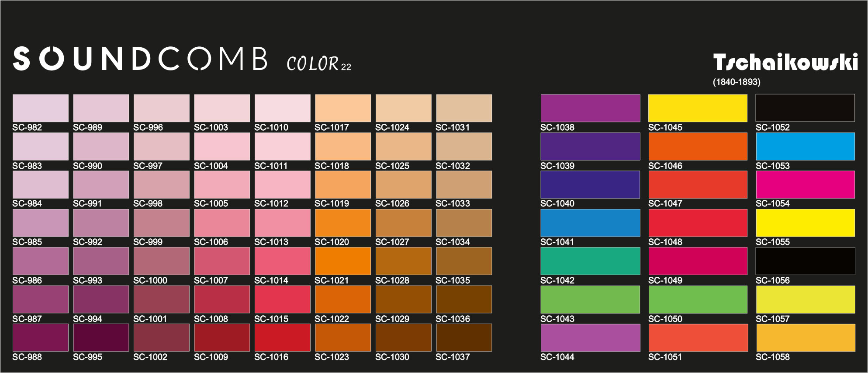Click the SC-1023 label text
This screenshot has width=868, height=373.
(x=332, y=357)
